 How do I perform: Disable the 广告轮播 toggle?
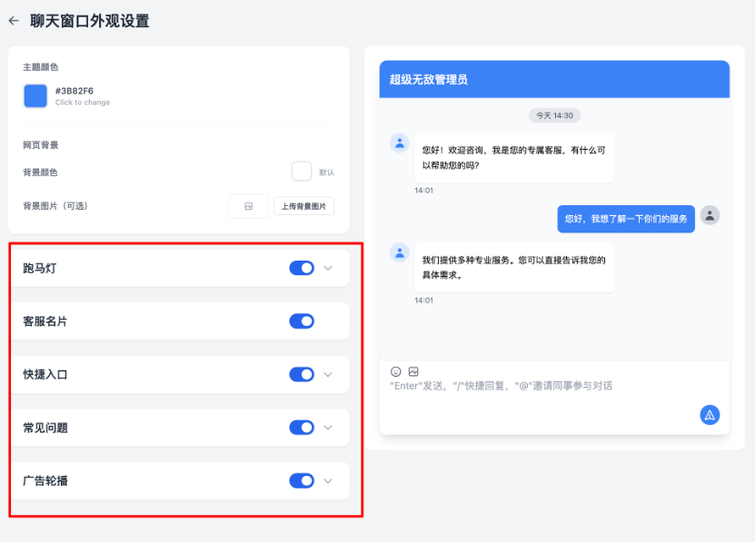[301, 480]
